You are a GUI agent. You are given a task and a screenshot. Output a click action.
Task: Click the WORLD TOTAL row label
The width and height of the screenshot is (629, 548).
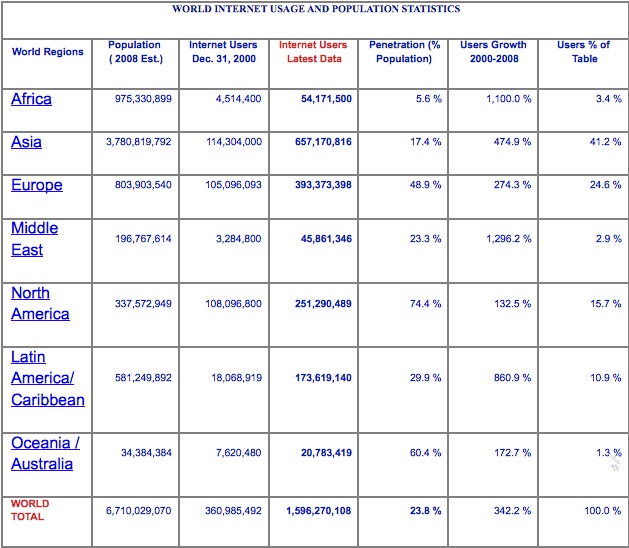[30, 510]
